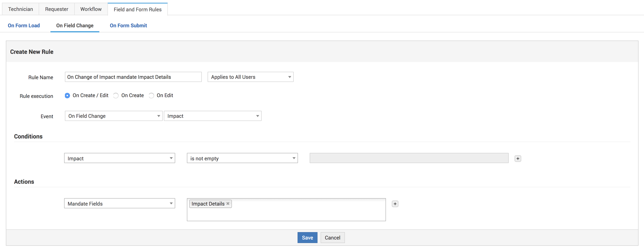644x252 pixels.
Task: Open the Impact event field dropdown
Action: click(213, 116)
